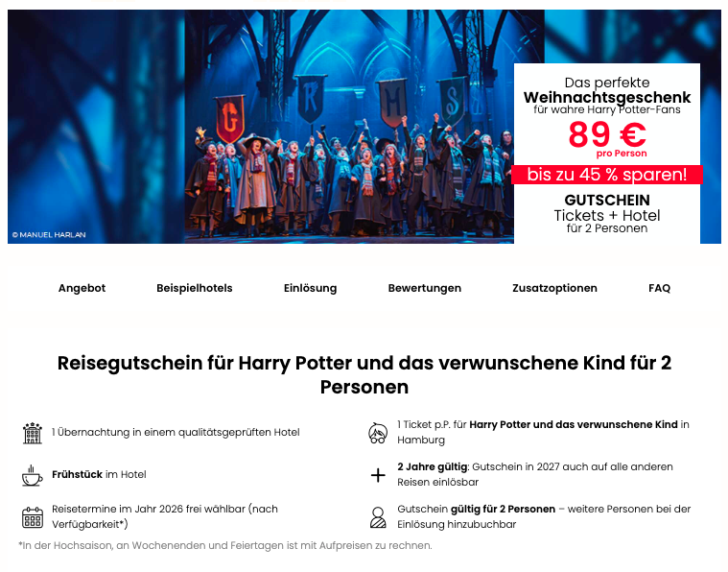This screenshot has width=728, height=572.
Task: Click the Reisegutschein für Harry Potter heading
Action: (x=364, y=374)
